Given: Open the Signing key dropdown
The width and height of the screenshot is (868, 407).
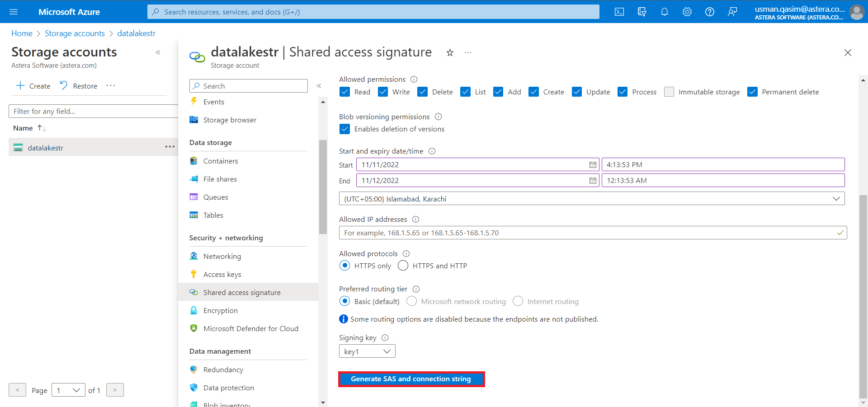Looking at the screenshot, I should pos(367,351).
